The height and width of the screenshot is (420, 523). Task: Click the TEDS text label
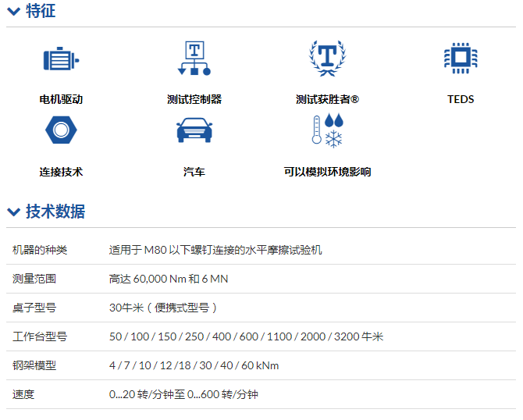(x=461, y=99)
